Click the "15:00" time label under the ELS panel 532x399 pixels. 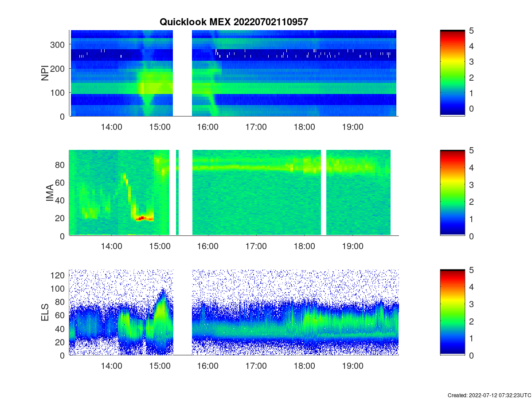pyautogui.click(x=160, y=366)
